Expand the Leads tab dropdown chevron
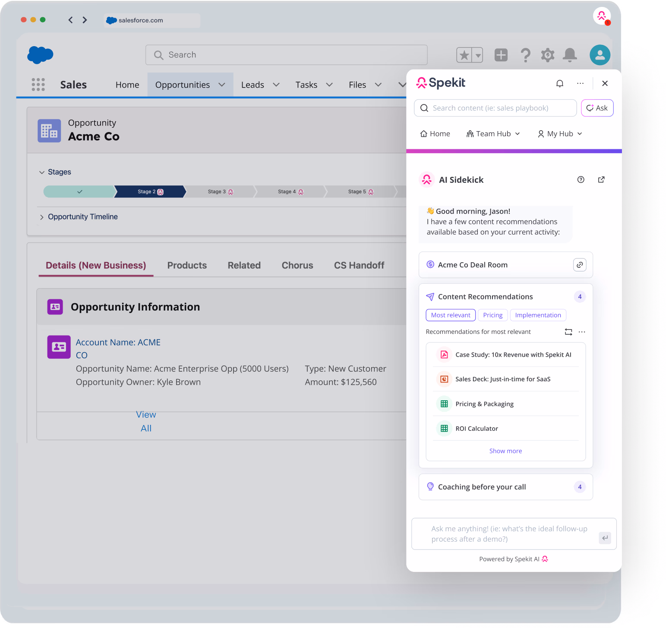Image resolution: width=672 pixels, height=634 pixels. click(276, 85)
